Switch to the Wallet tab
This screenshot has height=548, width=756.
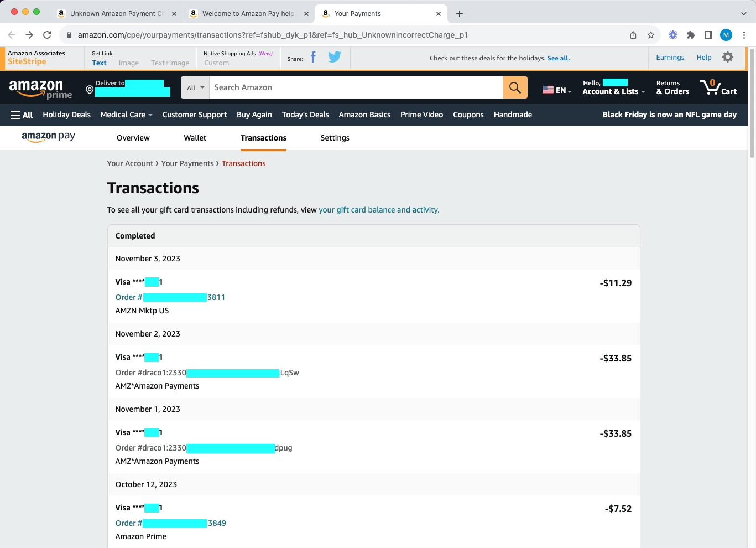pyautogui.click(x=195, y=138)
